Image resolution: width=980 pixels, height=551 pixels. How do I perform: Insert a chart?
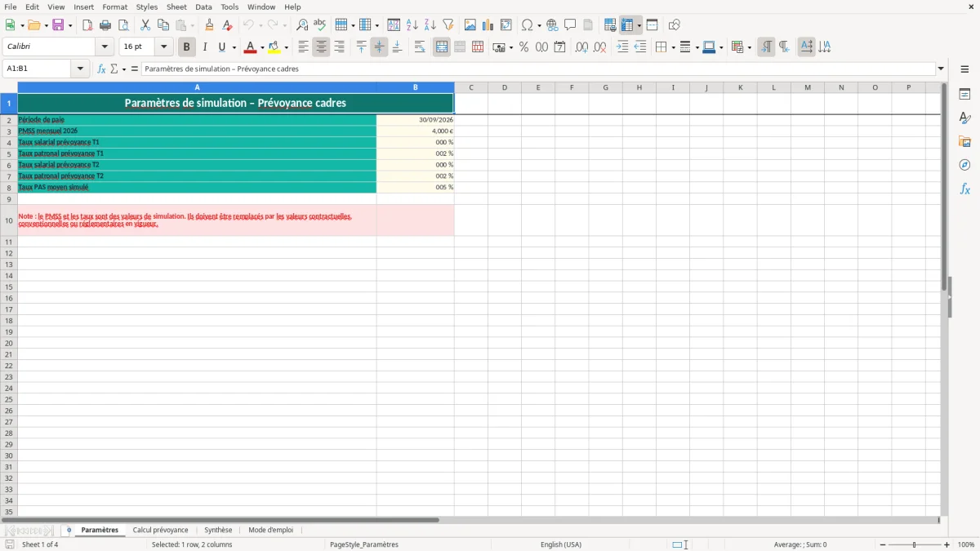tap(488, 25)
